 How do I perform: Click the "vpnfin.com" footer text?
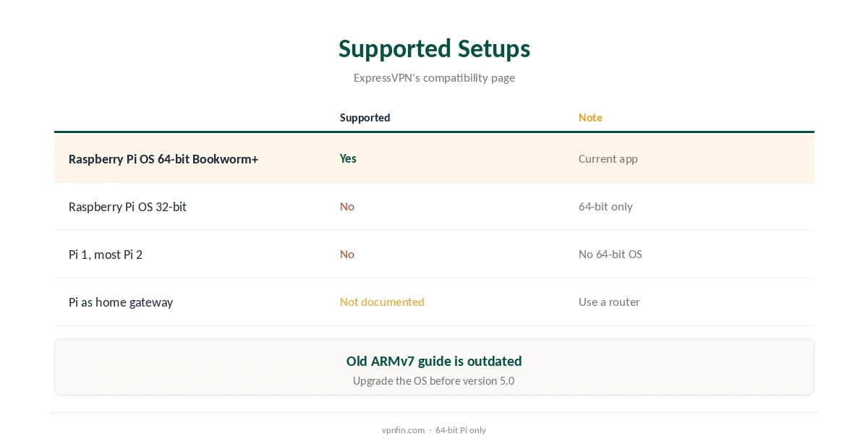coord(403,430)
